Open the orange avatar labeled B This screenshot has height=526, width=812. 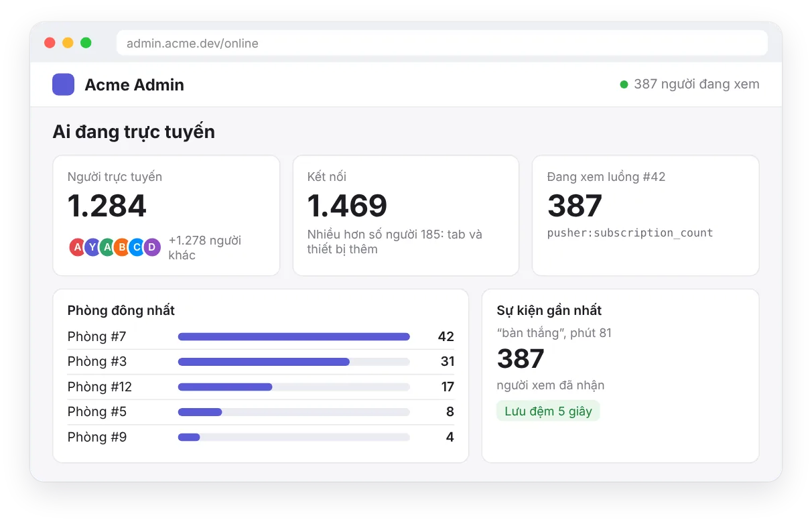click(x=122, y=247)
